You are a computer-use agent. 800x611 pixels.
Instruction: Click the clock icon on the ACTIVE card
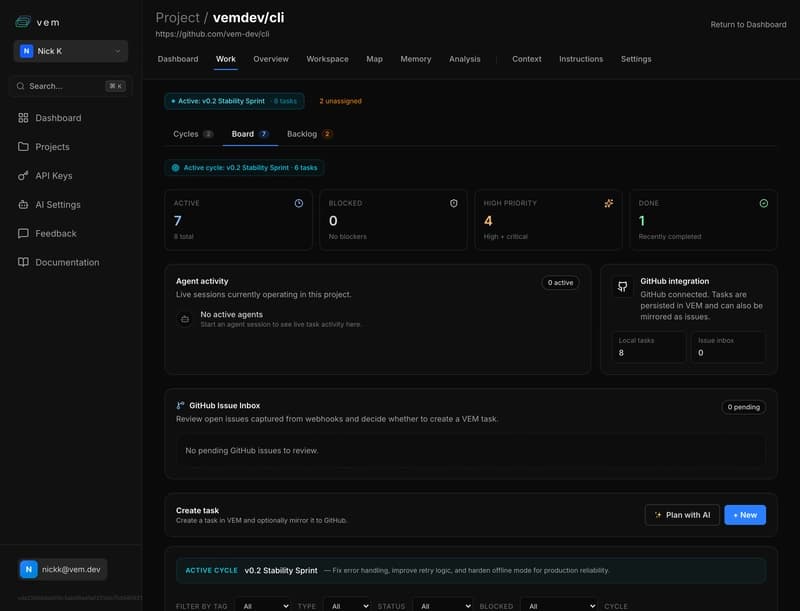pos(297,203)
